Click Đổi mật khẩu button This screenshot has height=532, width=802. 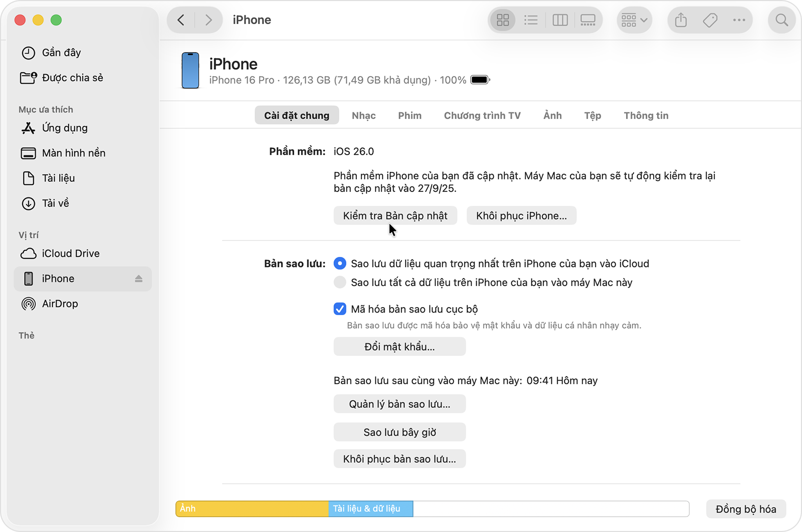pyautogui.click(x=399, y=347)
